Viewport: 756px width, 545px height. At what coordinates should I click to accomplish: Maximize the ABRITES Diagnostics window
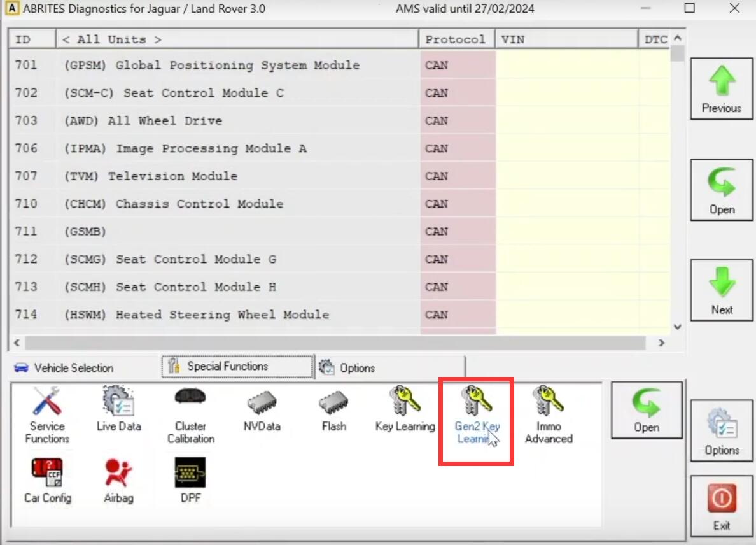[x=689, y=8]
